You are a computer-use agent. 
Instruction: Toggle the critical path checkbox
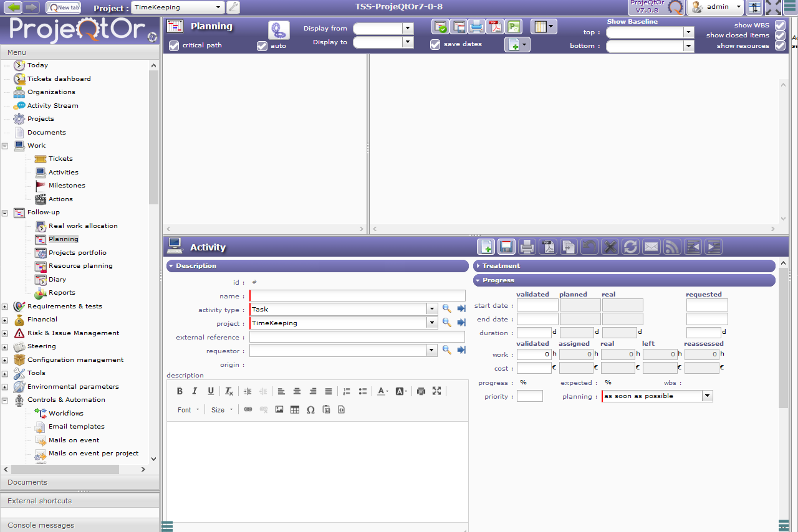(174, 45)
